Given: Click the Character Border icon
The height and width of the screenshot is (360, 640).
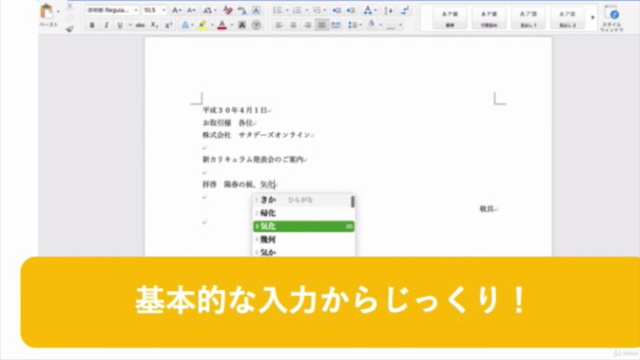Looking at the screenshot, I should [256, 10].
